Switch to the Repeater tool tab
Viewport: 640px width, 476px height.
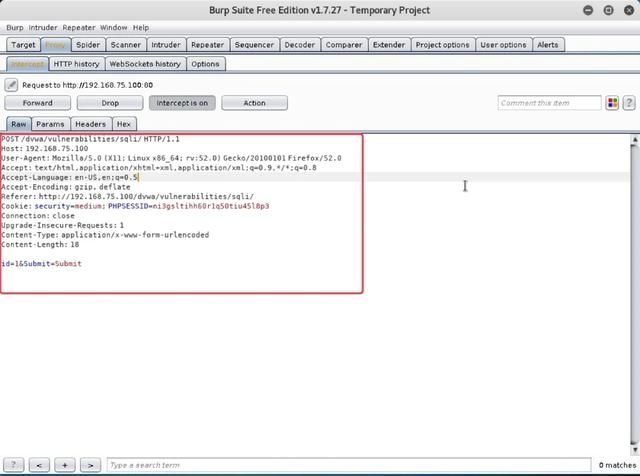tap(207, 45)
